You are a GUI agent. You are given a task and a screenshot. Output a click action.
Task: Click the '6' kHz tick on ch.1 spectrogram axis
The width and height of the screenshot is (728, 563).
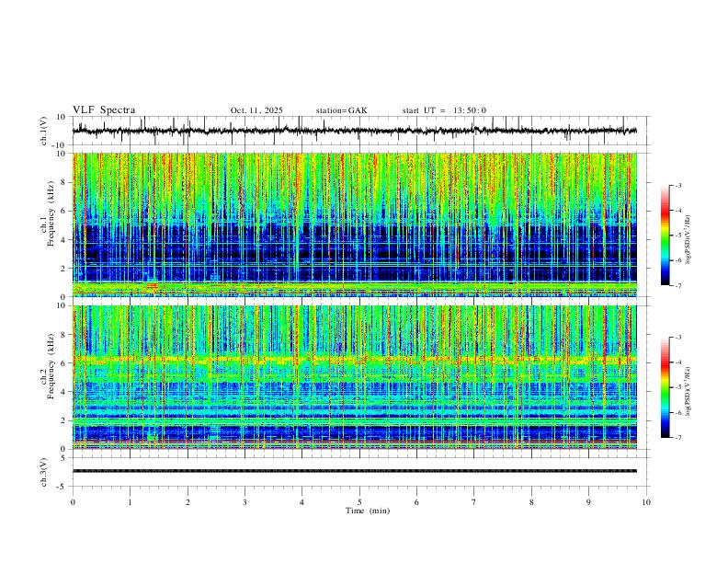coord(64,211)
